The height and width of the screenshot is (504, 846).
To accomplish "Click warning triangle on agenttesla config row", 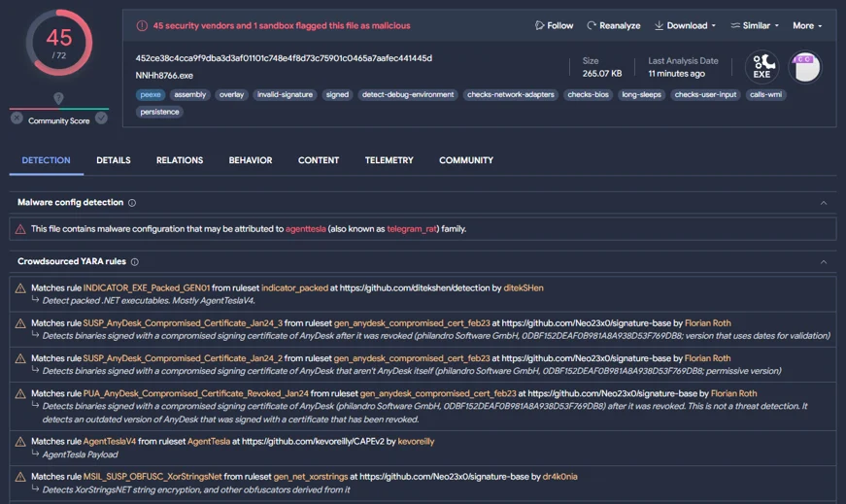I will tap(20, 229).
